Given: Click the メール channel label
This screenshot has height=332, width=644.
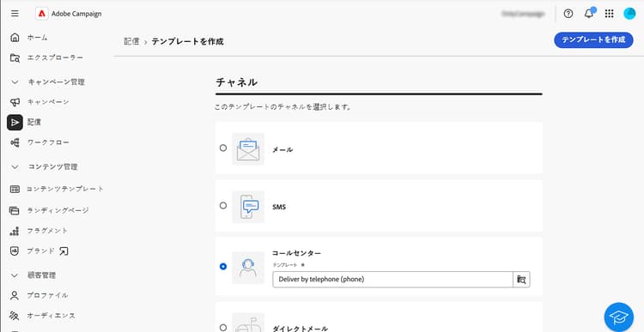Looking at the screenshot, I should click(x=283, y=150).
